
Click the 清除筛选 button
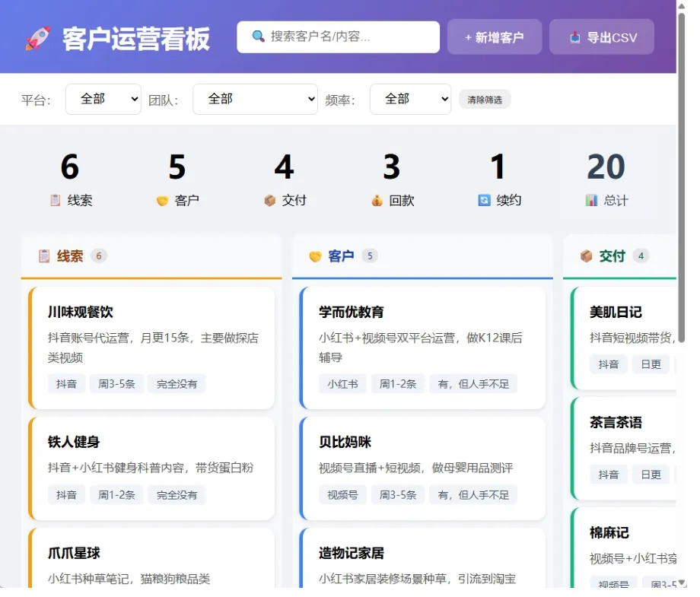485,100
